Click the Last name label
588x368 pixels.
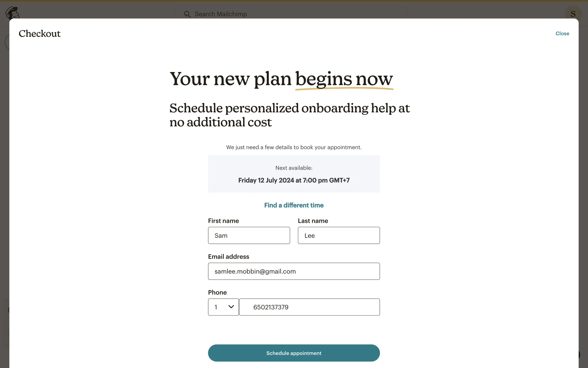coord(313,221)
